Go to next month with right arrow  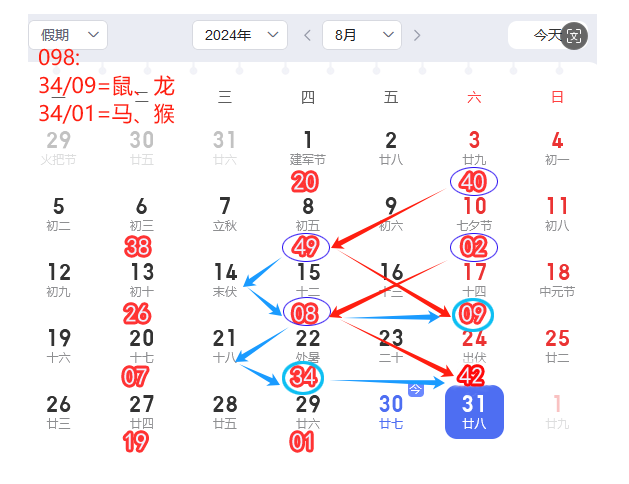click(416, 36)
